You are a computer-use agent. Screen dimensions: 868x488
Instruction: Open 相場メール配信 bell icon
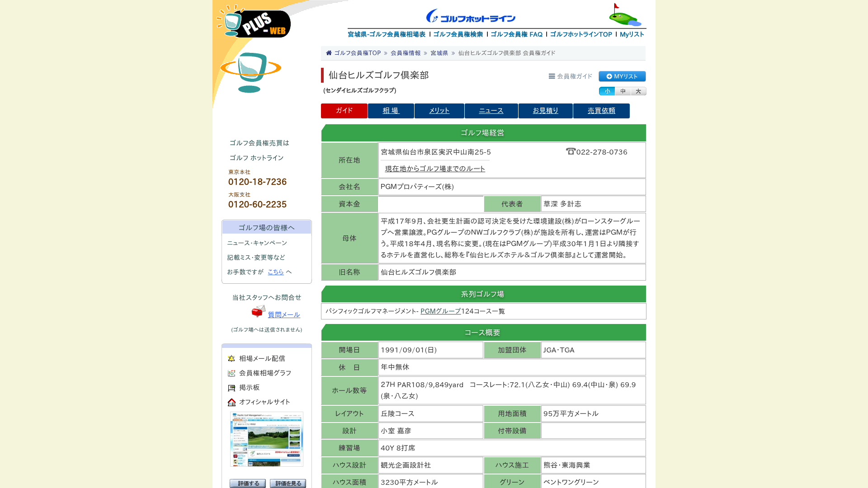click(x=231, y=359)
